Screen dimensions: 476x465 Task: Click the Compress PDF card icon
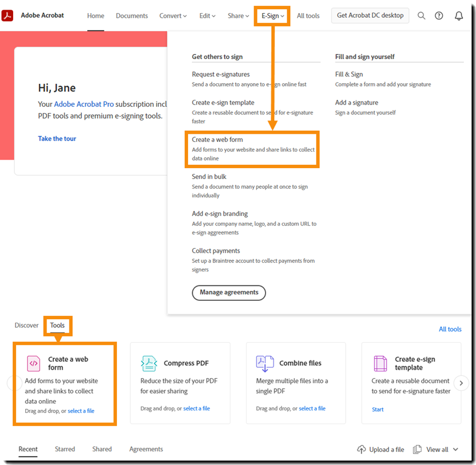(x=149, y=363)
